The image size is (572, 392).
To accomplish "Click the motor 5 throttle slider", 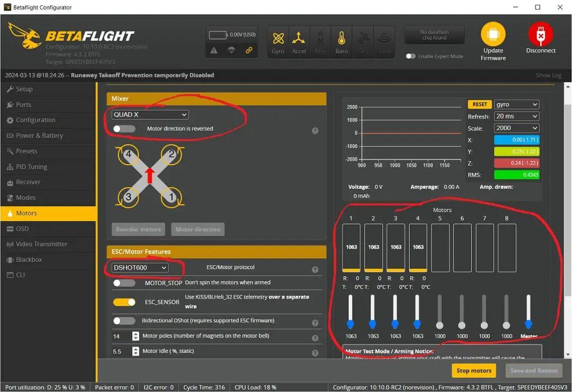I will click(440, 311).
